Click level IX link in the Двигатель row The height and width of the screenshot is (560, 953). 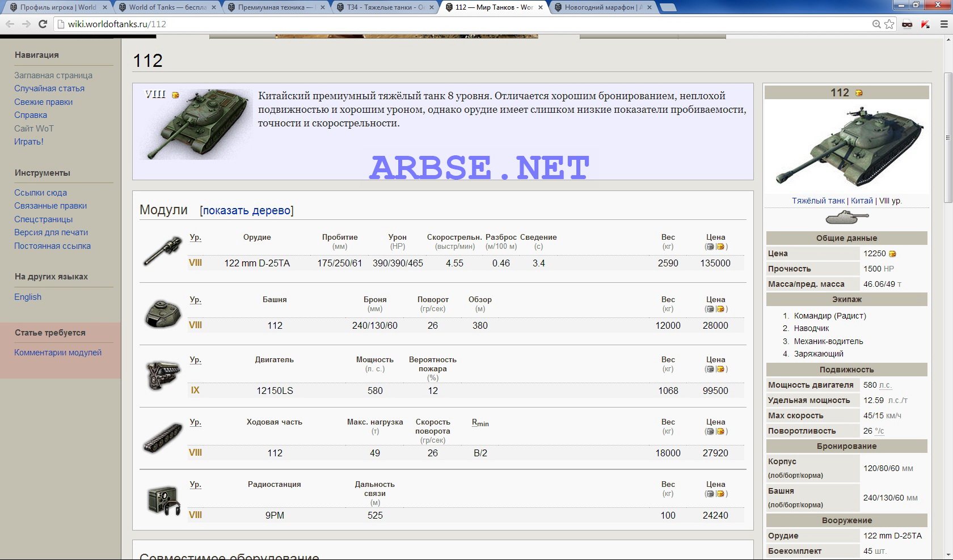tap(195, 391)
